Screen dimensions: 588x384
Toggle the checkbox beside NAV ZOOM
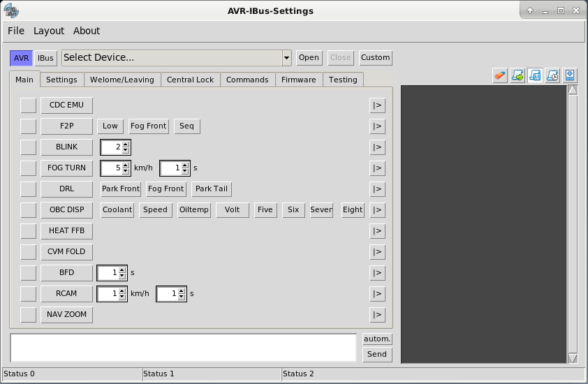28,315
